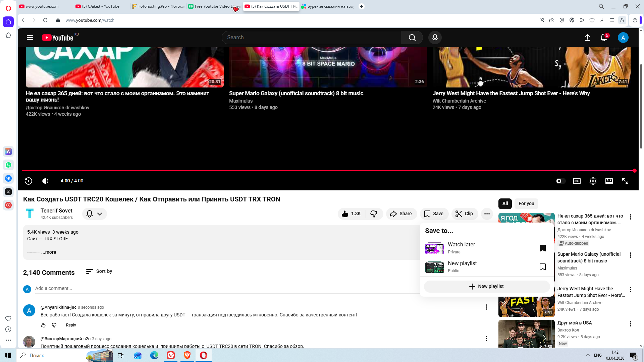644x362 pixels.
Task: Click the Share button
Action: (x=401, y=214)
